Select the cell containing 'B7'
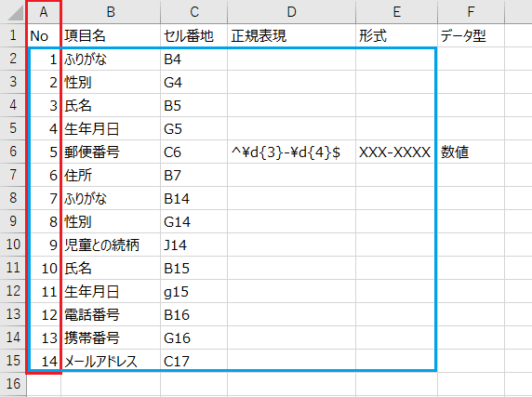 pyautogui.click(x=193, y=175)
